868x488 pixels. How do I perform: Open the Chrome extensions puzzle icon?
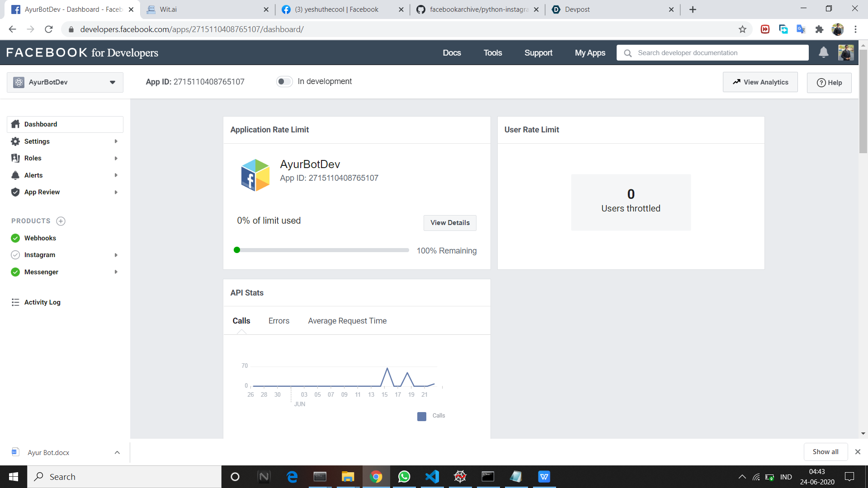click(x=819, y=29)
